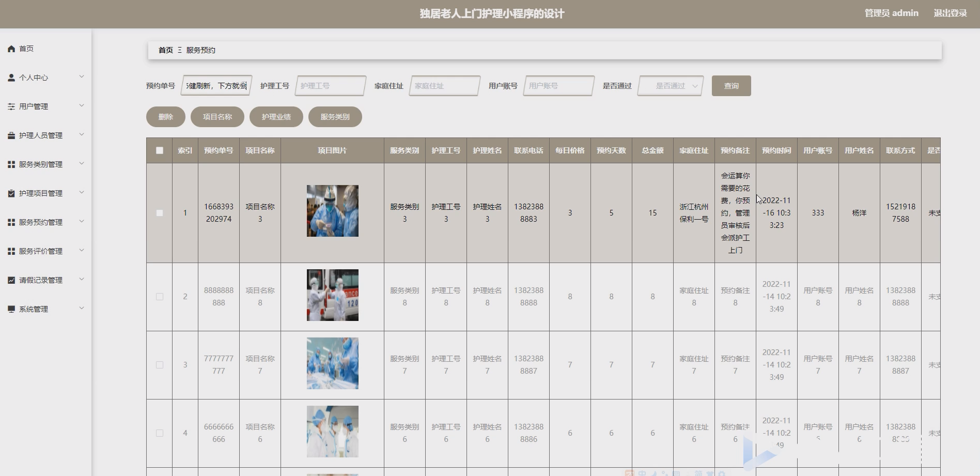Image resolution: width=980 pixels, height=476 pixels.
Task: Focus the 家庭住址 search field
Action: (445, 86)
